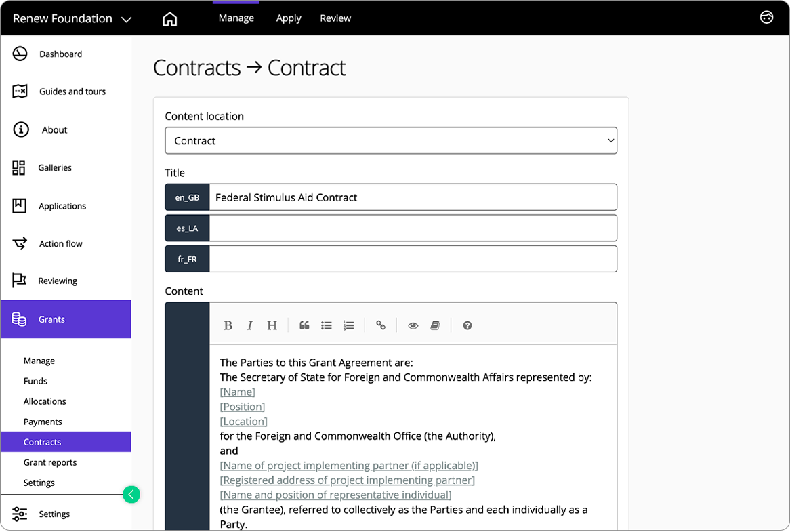This screenshot has height=532, width=790.
Task: Switch to the Apply tab
Action: 289,18
